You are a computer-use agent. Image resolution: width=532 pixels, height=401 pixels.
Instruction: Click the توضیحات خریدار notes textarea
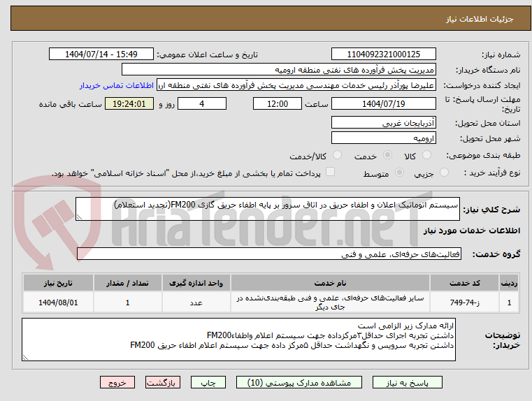tap(238, 340)
